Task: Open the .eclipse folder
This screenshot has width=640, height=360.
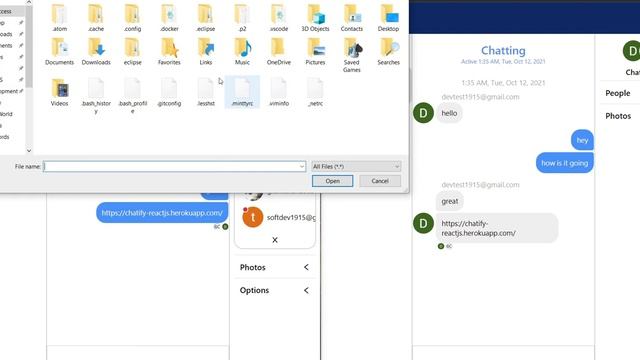Action: tap(206, 18)
